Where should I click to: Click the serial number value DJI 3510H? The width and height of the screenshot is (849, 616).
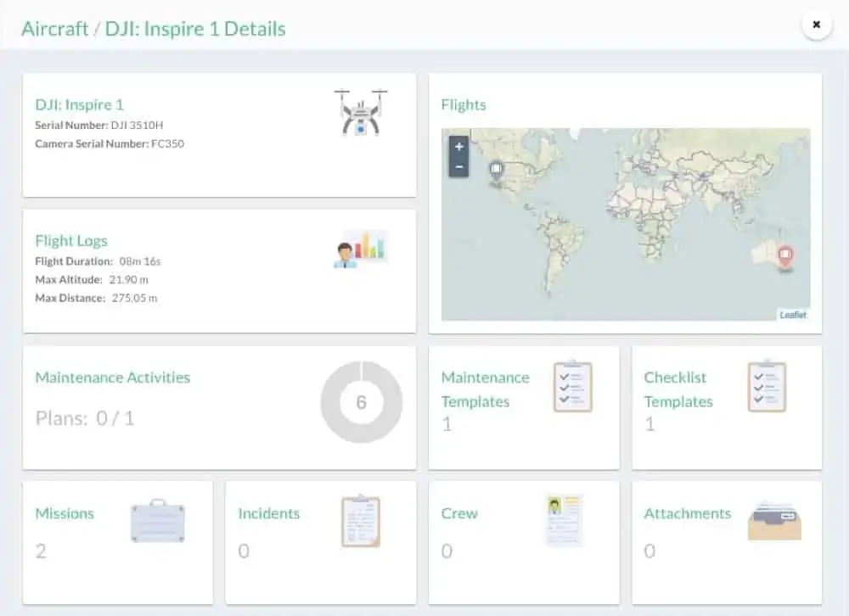click(137, 125)
